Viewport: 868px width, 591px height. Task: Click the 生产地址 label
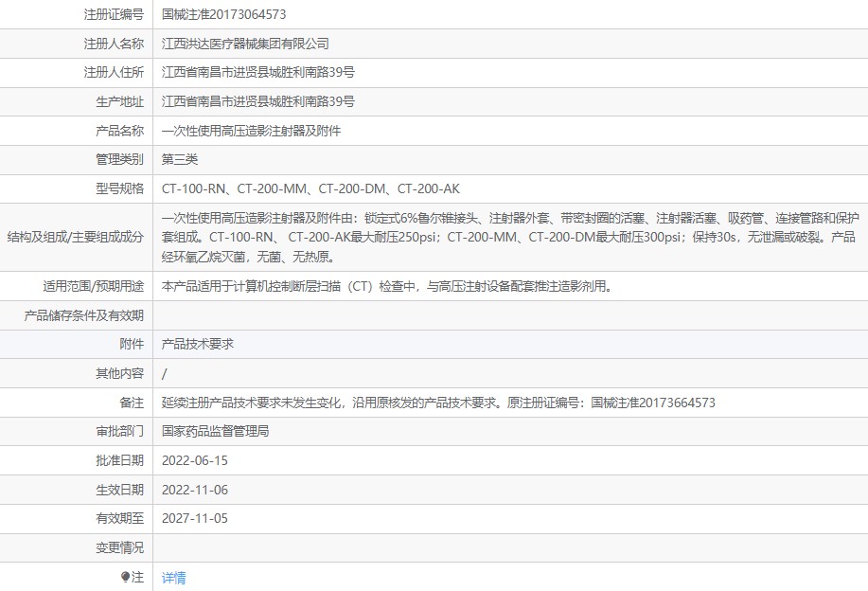coord(119,101)
